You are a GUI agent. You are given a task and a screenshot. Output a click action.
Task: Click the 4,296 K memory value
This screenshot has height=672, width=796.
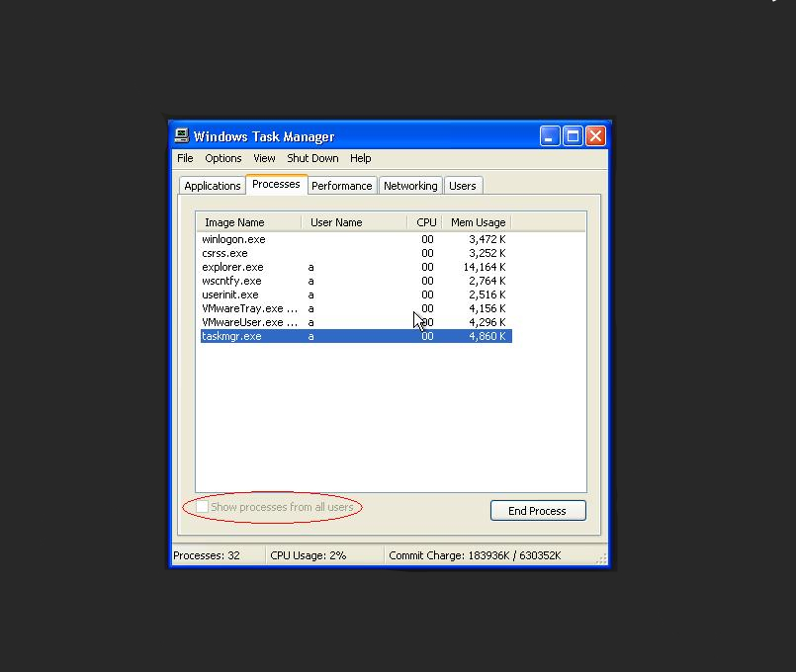point(486,322)
